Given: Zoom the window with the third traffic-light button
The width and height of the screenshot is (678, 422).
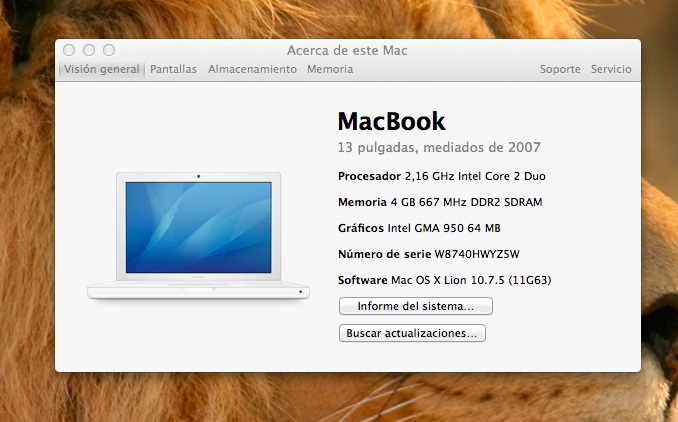Looking at the screenshot, I should (109, 50).
